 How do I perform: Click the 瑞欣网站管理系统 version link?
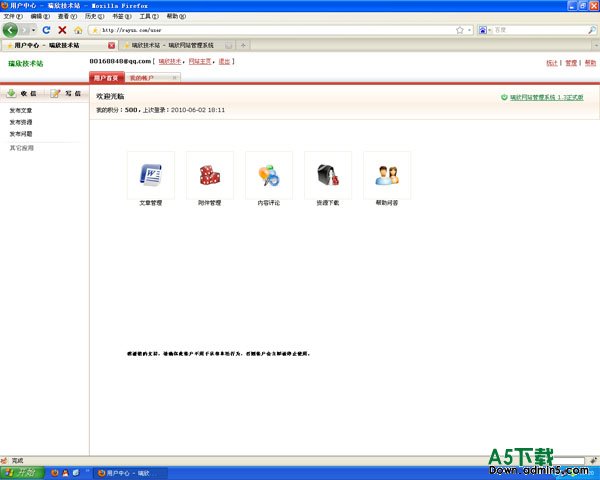click(546, 98)
